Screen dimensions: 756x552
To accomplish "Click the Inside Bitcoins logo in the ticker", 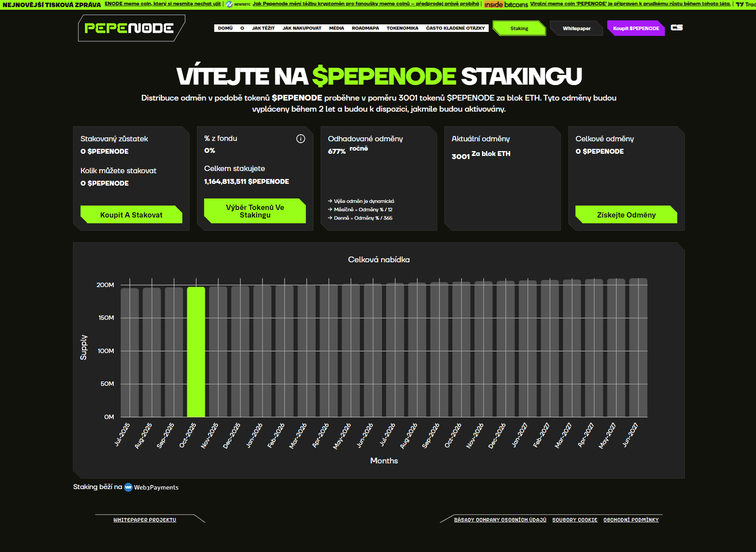I will click(506, 4).
